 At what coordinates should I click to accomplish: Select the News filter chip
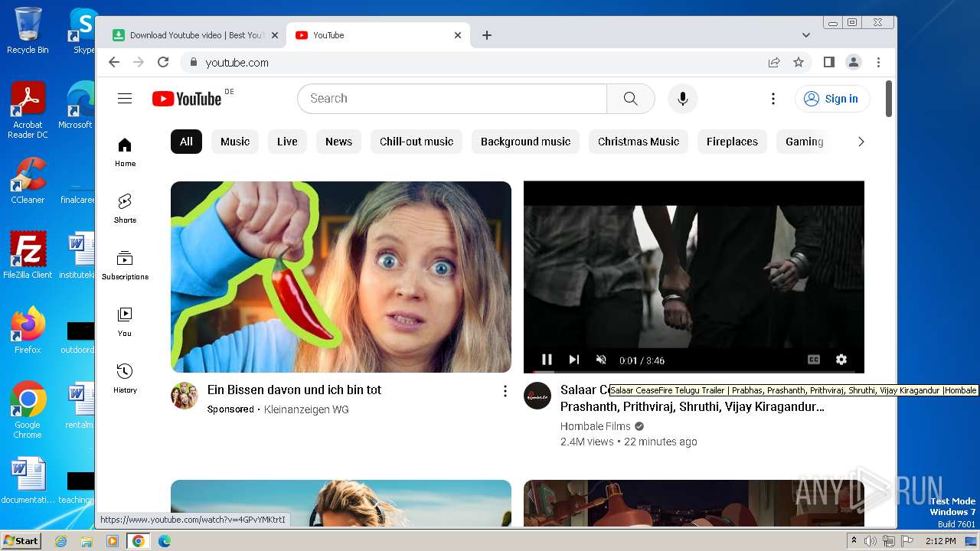tap(338, 142)
